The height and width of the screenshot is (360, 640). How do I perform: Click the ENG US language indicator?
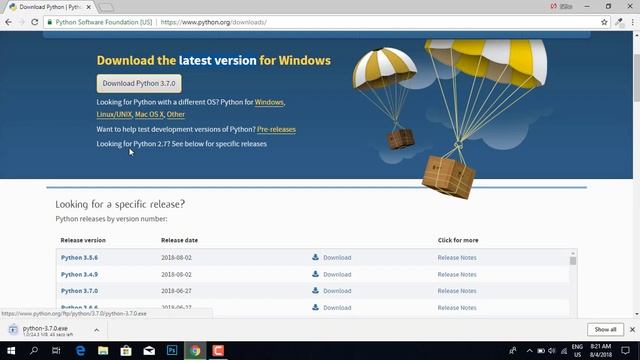(577, 351)
